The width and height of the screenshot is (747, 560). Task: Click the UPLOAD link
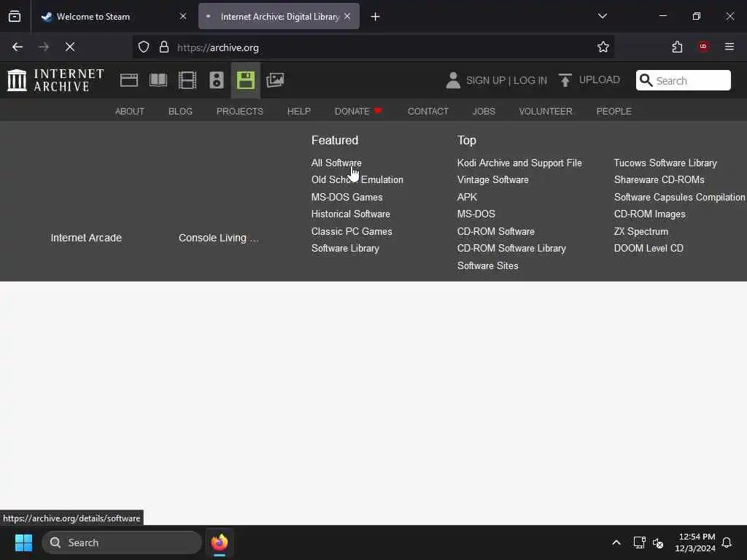click(x=600, y=79)
